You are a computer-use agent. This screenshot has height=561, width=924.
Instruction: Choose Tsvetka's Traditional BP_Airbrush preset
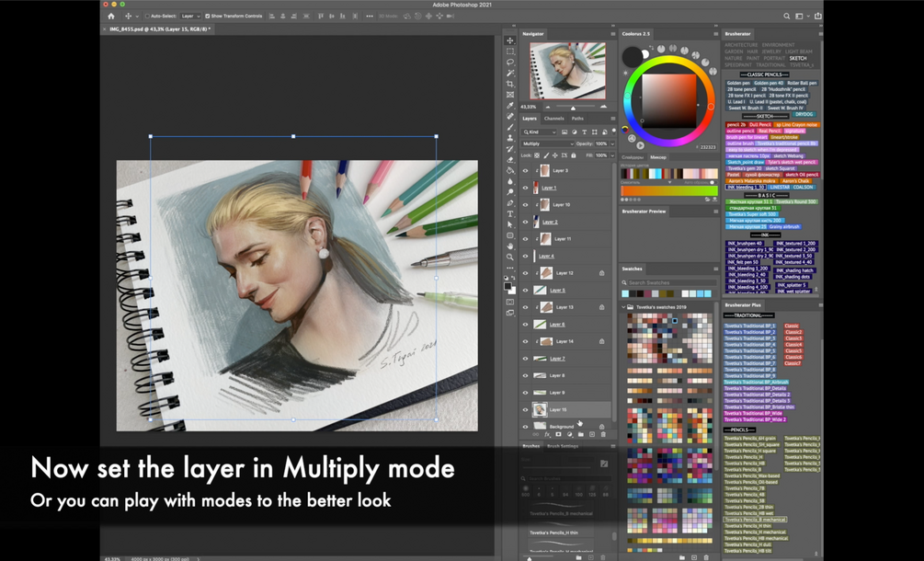tap(756, 383)
